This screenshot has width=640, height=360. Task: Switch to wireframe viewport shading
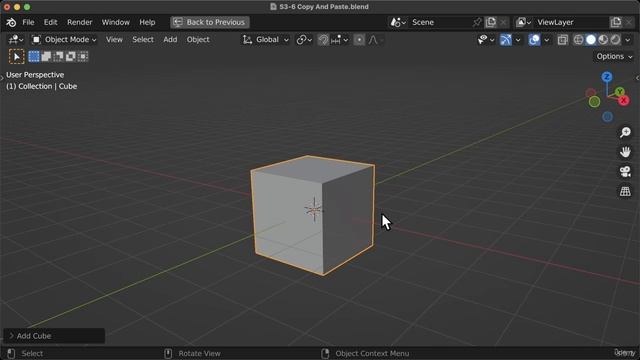578,40
